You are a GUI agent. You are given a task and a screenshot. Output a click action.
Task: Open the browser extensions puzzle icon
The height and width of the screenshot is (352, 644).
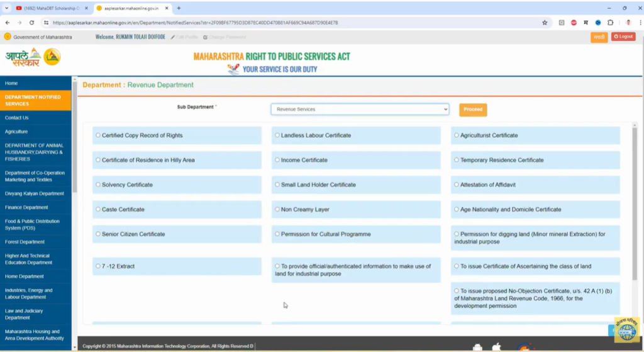pos(610,23)
